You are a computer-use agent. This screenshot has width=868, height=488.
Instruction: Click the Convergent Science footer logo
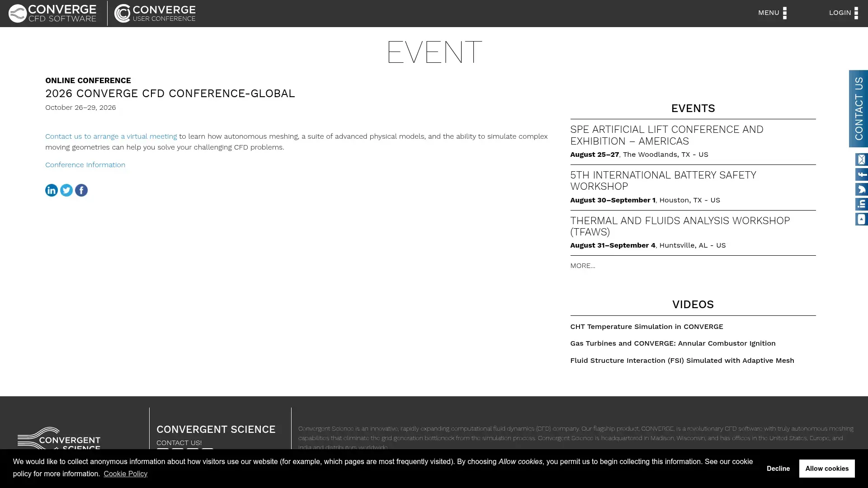click(59, 438)
